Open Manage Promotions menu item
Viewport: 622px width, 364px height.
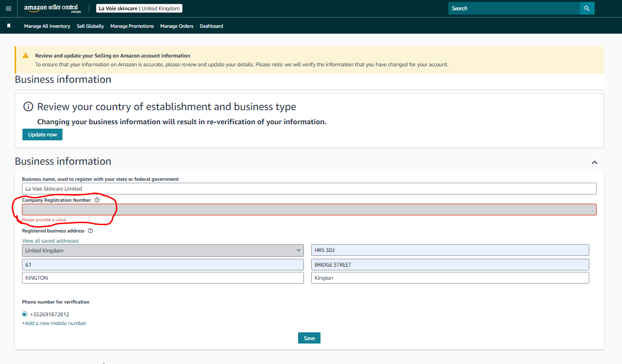tap(132, 26)
